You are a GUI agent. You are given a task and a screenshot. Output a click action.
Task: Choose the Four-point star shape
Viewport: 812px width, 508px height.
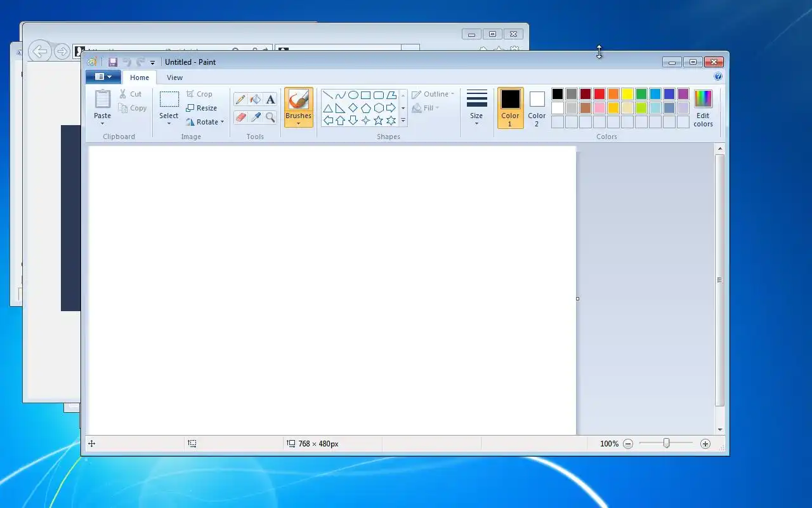pyautogui.click(x=366, y=121)
